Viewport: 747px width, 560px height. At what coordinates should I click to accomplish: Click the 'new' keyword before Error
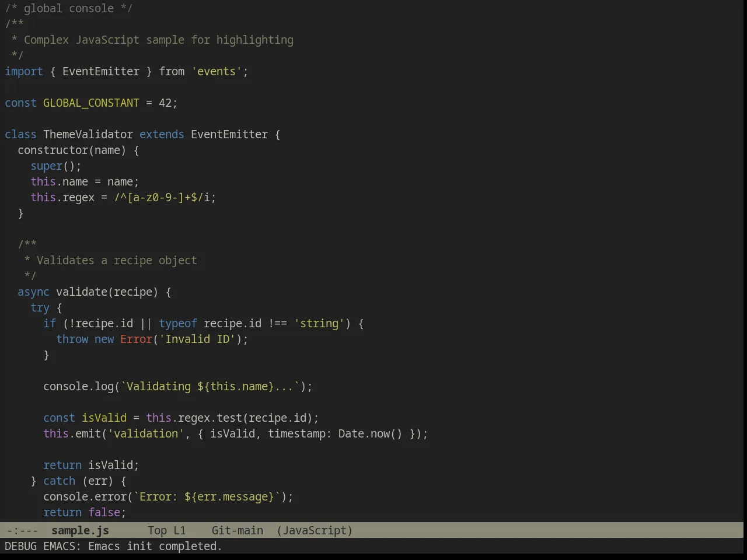pyautogui.click(x=104, y=339)
